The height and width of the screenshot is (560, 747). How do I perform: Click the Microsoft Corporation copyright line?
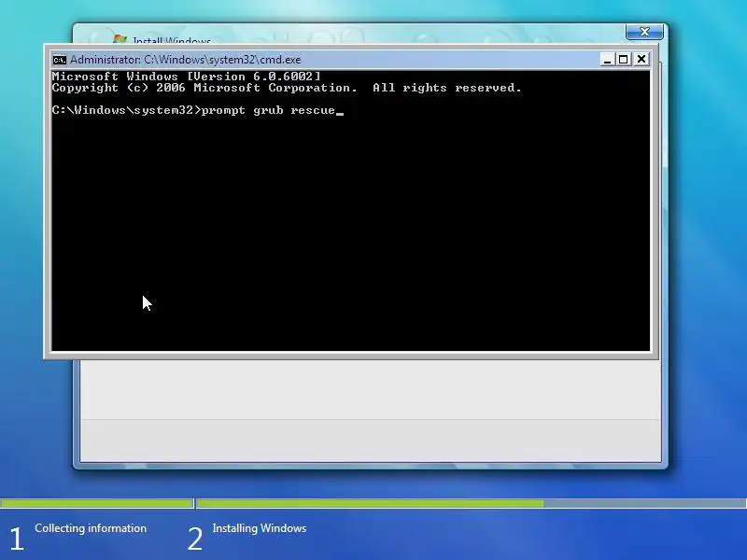tap(287, 88)
